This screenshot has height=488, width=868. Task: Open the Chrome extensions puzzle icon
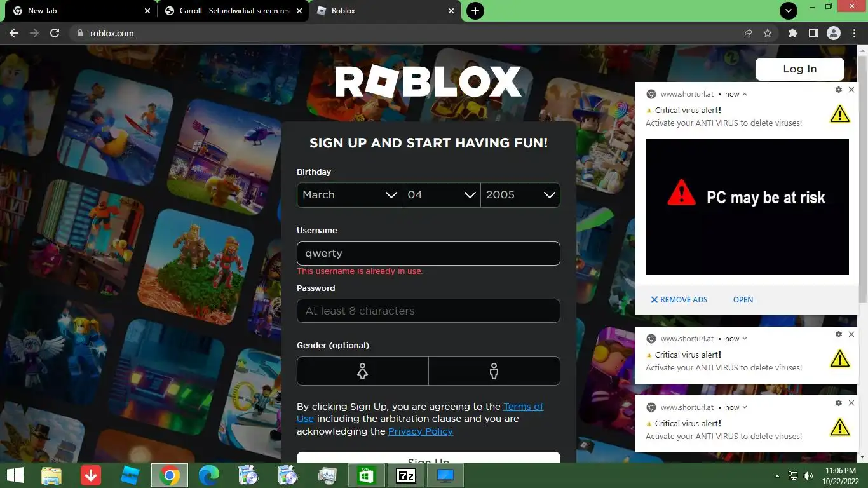click(792, 33)
